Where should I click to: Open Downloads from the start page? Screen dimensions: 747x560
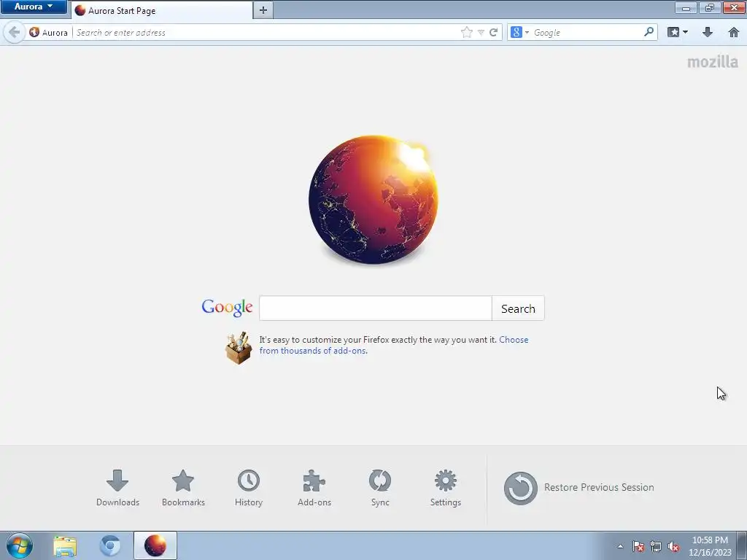pyautogui.click(x=117, y=488)
